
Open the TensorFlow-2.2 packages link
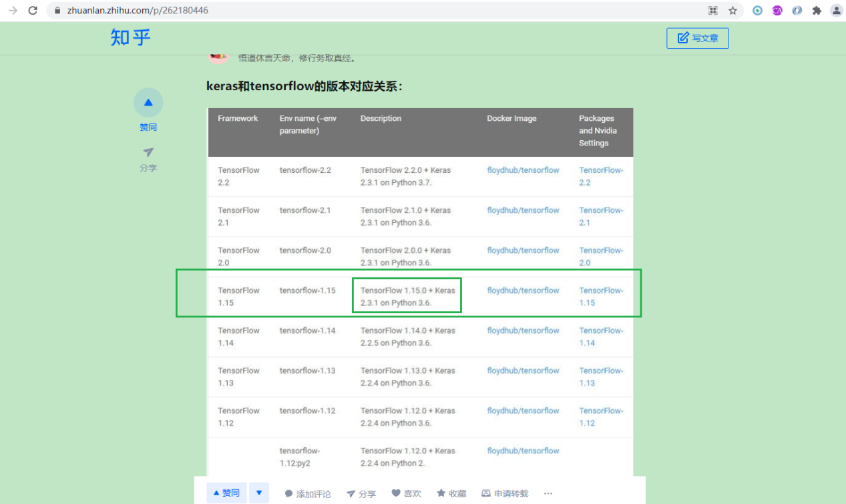(601, 176)
